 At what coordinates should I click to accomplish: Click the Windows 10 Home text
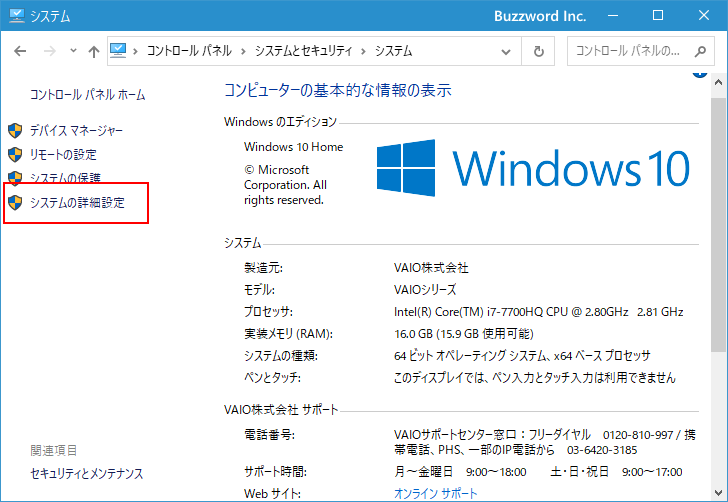click(293, 147)
